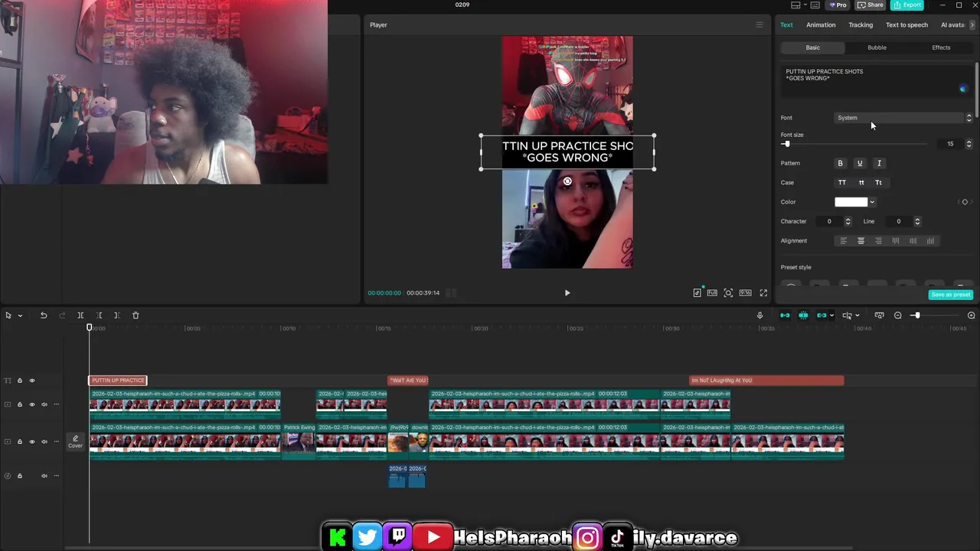Lock the text track
980x551 pixels.
tap(20, 380)
